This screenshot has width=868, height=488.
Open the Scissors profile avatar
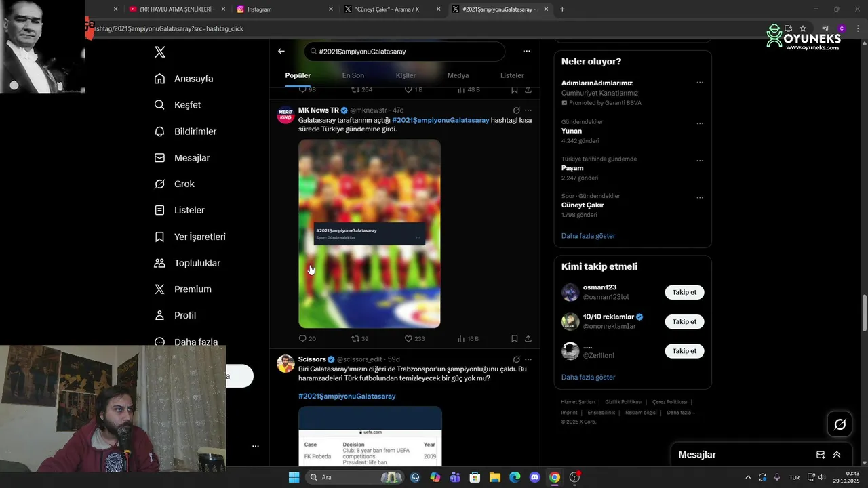click(x=285, y=363)
